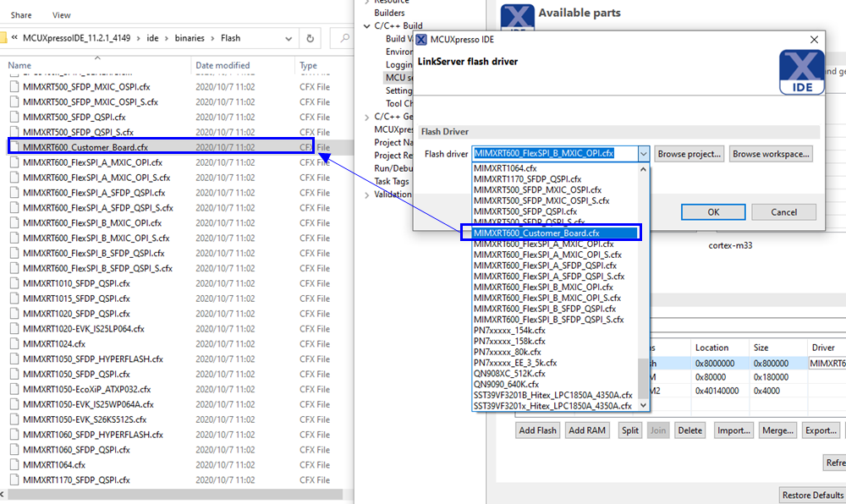Click the Browse workspace... button
This screenshot has height=504, width=846.
click(x=771, y=154)
